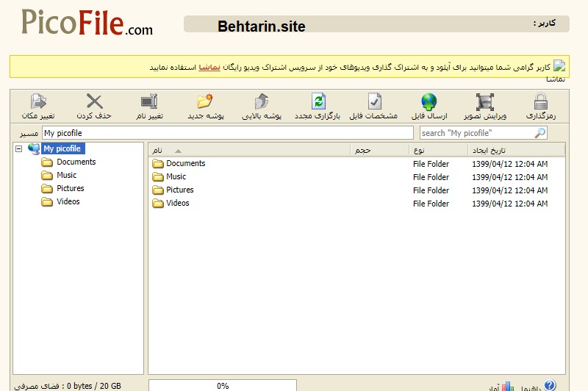Screen dimensions: 588x391
Task: Click the PicoFile.com logo
Action: 87,22
